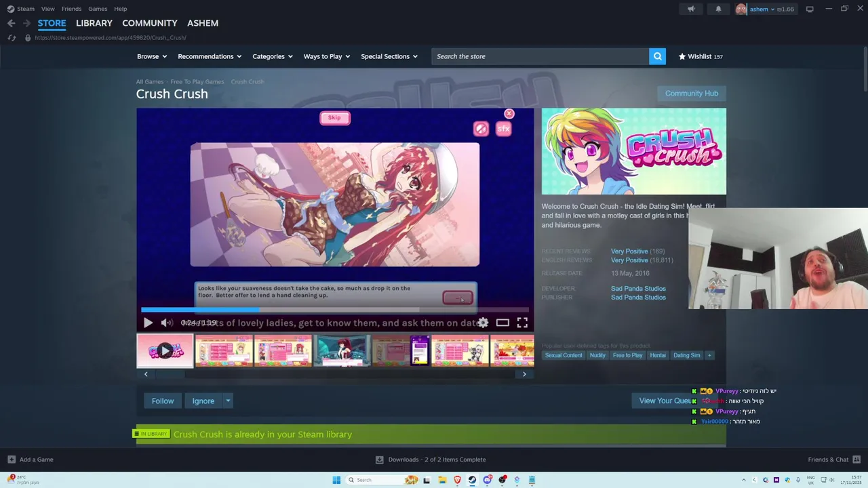This screenshot has width=868, height=488.
Task: Seek on the video progress bar
Action: (x=335, y=310)
